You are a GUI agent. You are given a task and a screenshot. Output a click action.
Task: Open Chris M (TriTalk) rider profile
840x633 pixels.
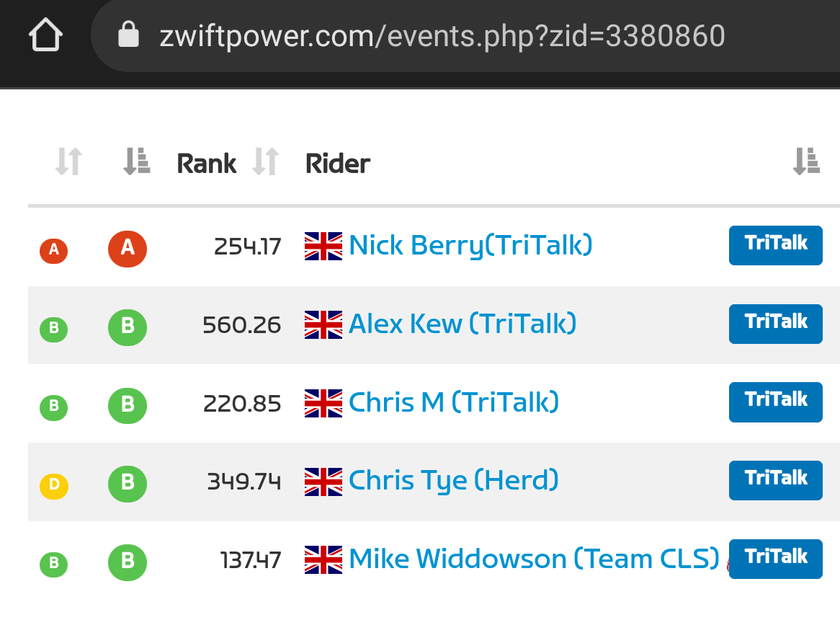pos(454,402)
